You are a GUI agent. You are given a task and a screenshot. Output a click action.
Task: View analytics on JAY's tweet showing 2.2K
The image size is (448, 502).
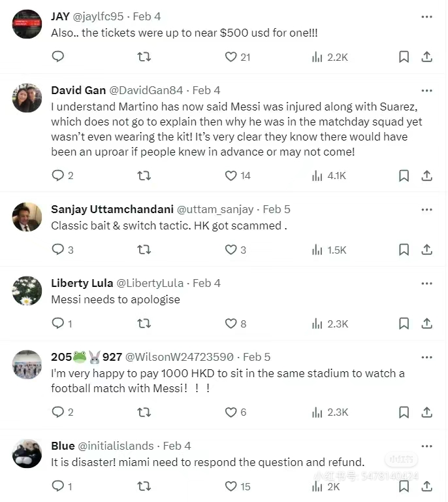tap(330, 57)
